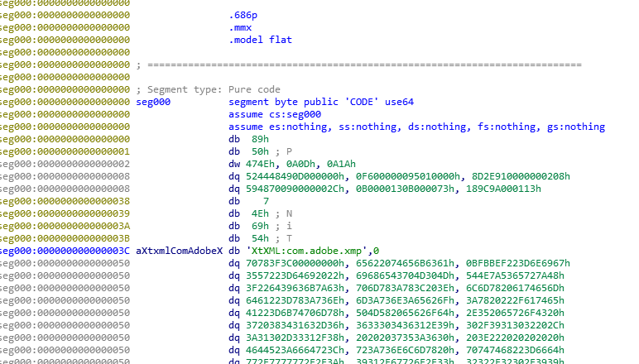Click address seg000:0000000000000038

(65, 202)
